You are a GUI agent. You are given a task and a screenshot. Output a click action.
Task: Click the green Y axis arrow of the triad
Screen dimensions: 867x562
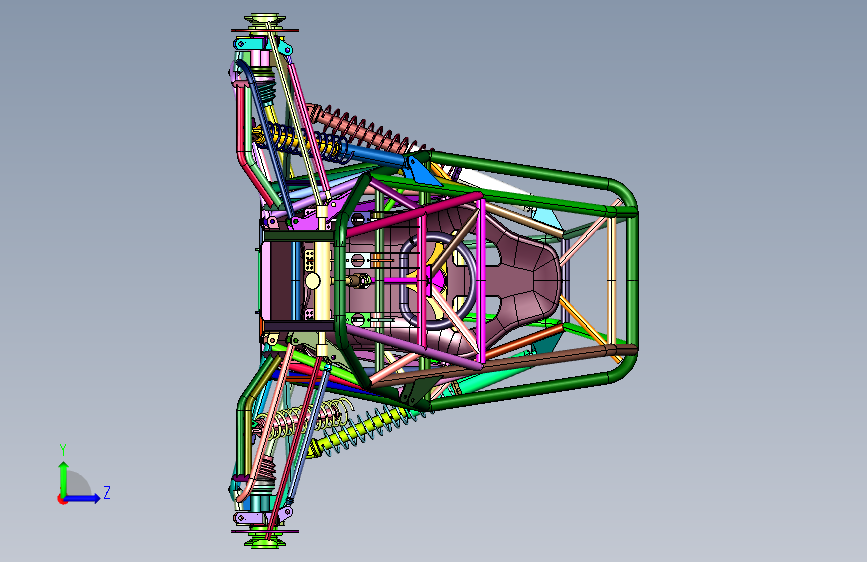[x=64, y=479]
